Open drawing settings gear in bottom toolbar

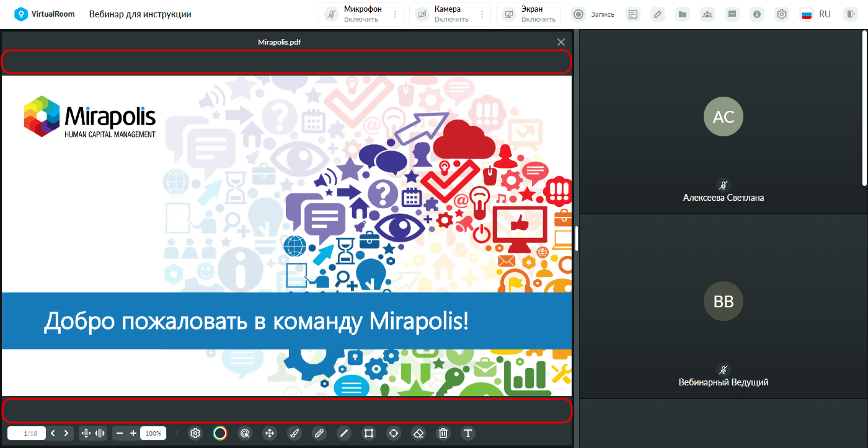(195, 433)
